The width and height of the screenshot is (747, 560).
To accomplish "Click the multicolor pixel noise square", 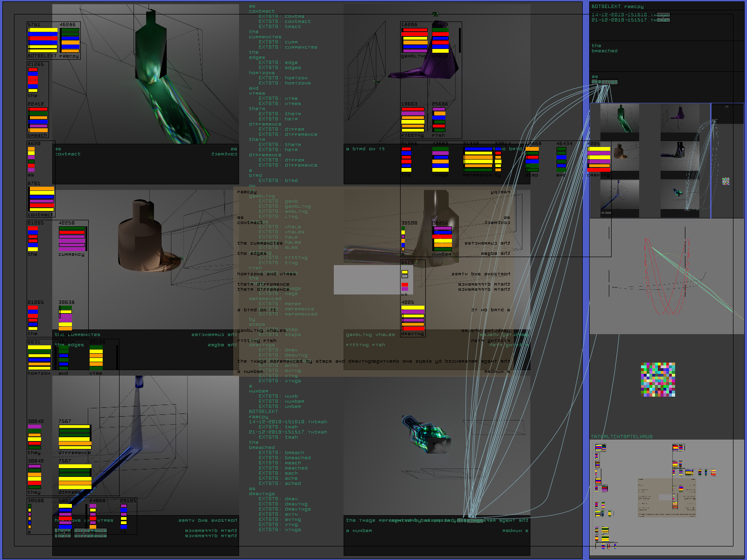I will (658, 379).
